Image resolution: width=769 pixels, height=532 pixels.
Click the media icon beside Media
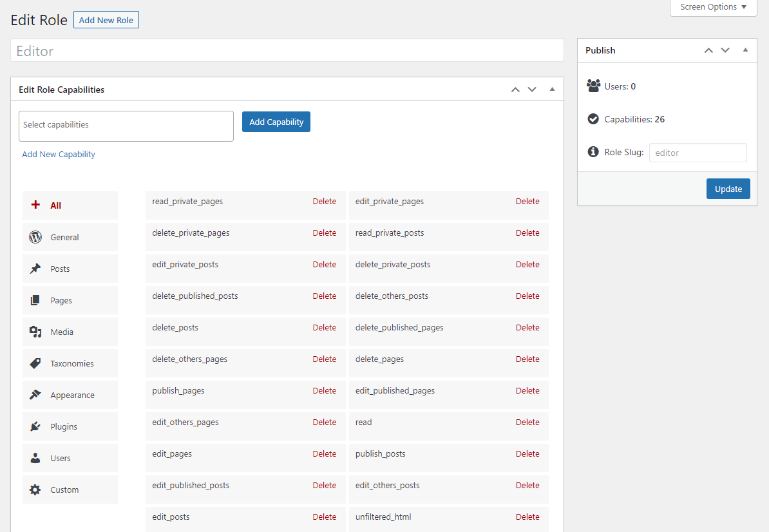tap(35, 332)
